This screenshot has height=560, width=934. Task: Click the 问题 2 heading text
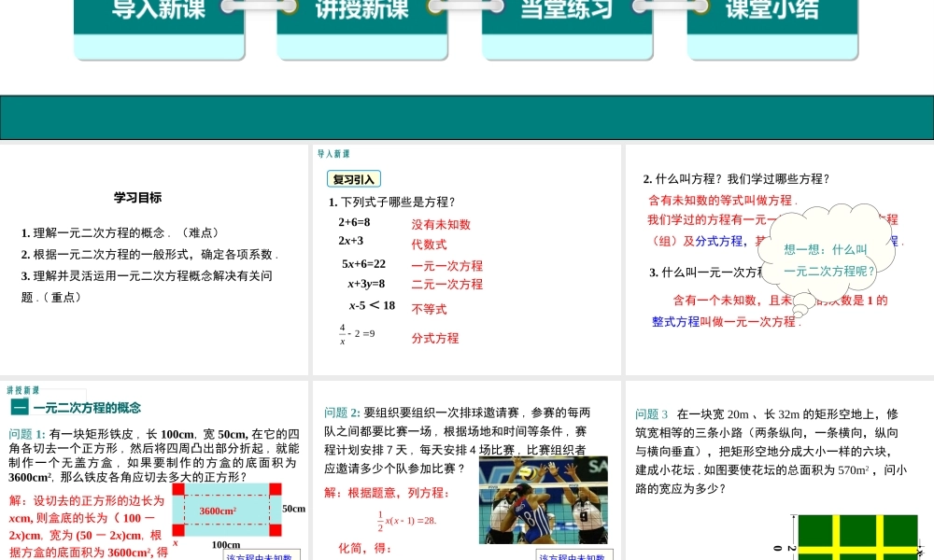[342, 413]
